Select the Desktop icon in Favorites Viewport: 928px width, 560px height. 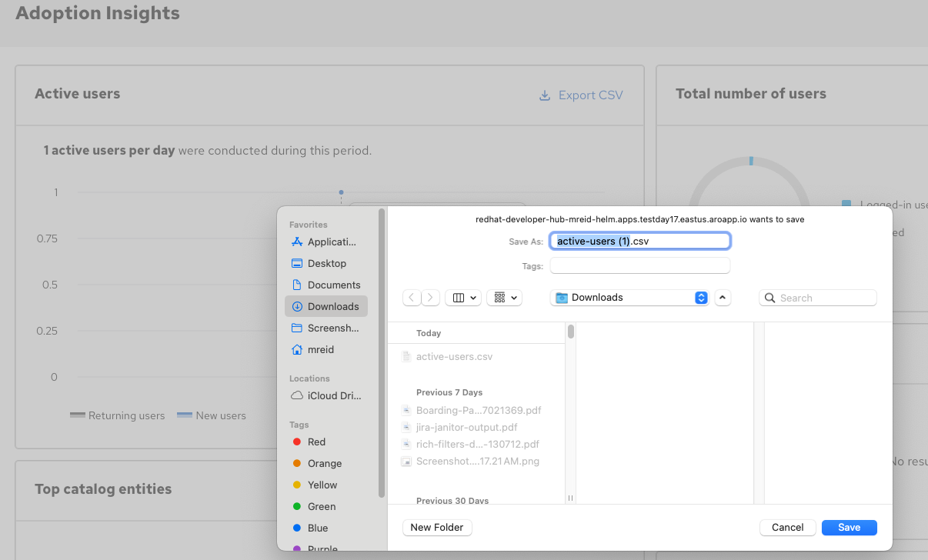pos(297,263)
